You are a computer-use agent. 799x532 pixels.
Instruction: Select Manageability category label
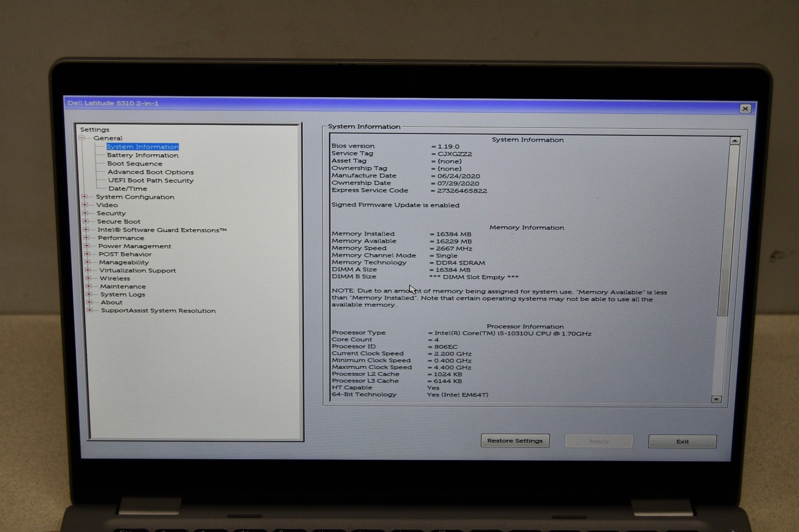click(x=123, y=263)
